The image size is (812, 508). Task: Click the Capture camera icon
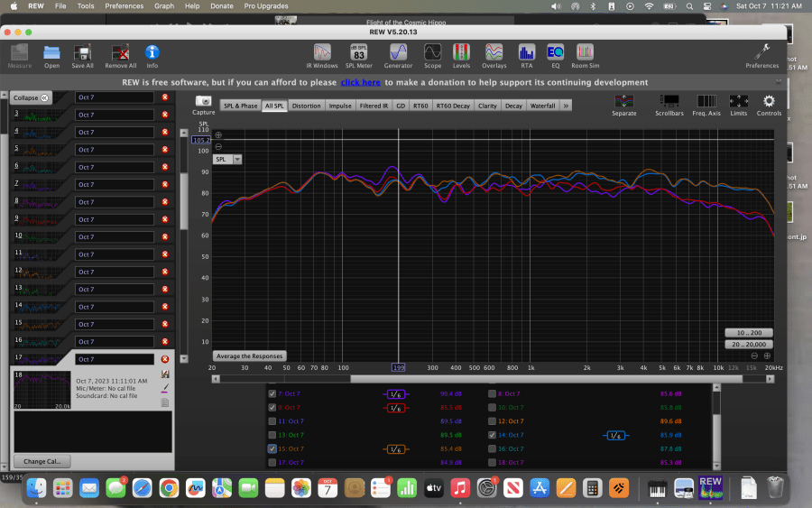pos(204,105)
